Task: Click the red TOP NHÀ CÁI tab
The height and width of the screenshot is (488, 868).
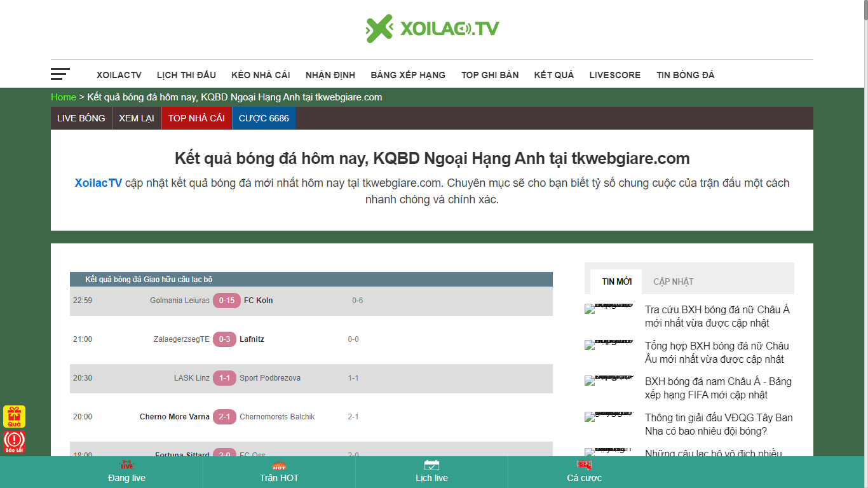Action: pyautogui.click(x=196, y=118)
